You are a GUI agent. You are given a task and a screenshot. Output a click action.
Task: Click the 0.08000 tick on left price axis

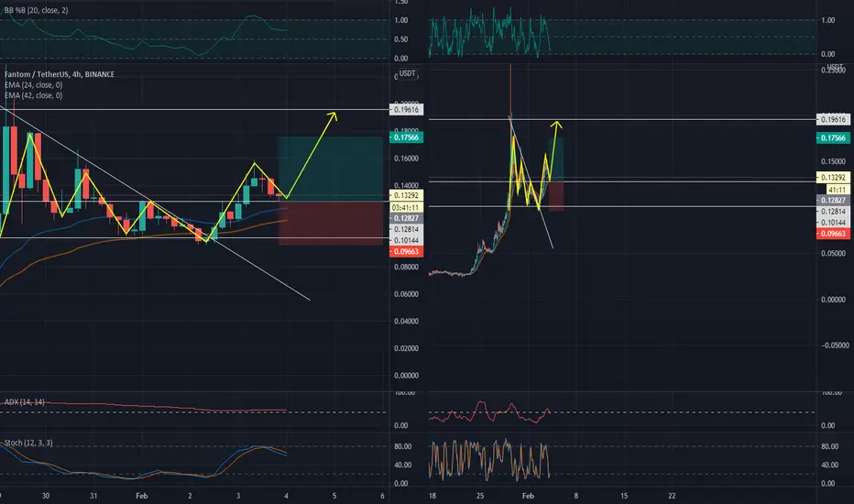tap(406, 267)
